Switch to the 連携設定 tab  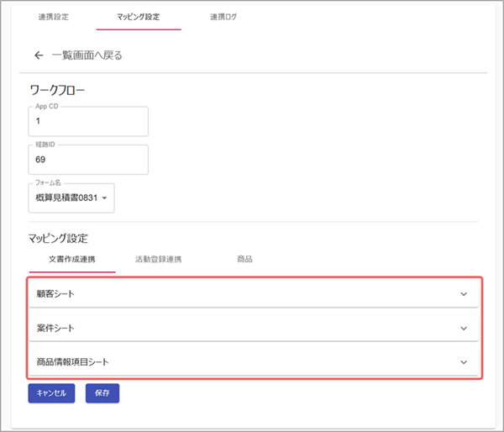coord(54,17)
